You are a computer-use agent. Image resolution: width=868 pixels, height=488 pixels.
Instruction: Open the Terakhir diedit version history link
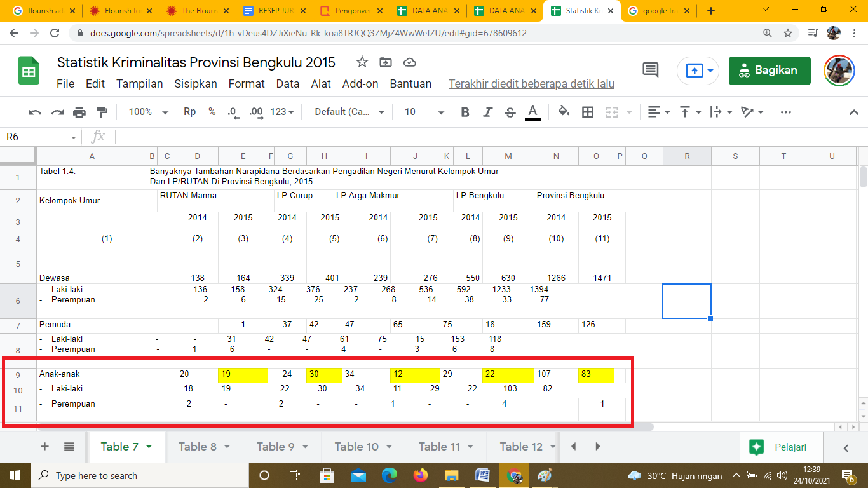coord(531,84)
